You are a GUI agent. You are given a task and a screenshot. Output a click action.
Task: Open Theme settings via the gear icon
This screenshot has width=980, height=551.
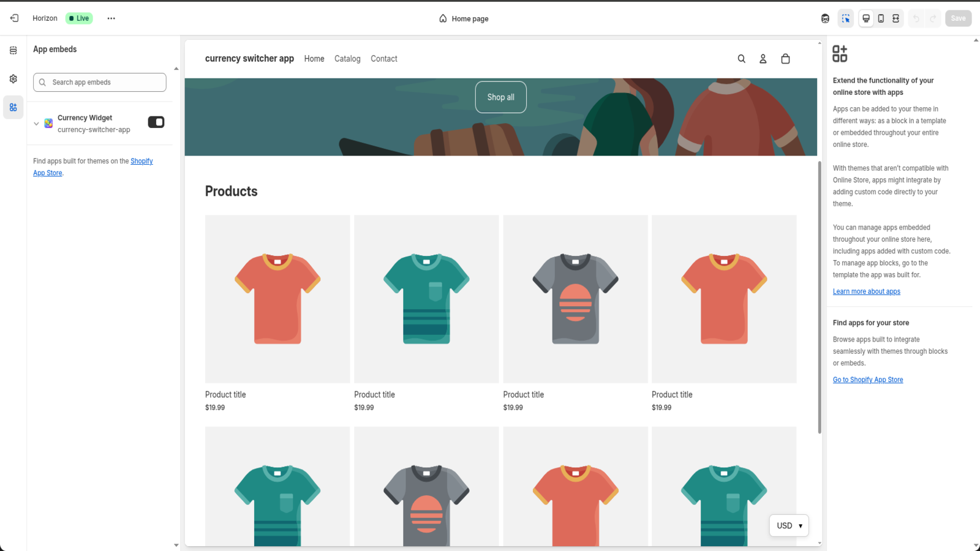[13, 78]
